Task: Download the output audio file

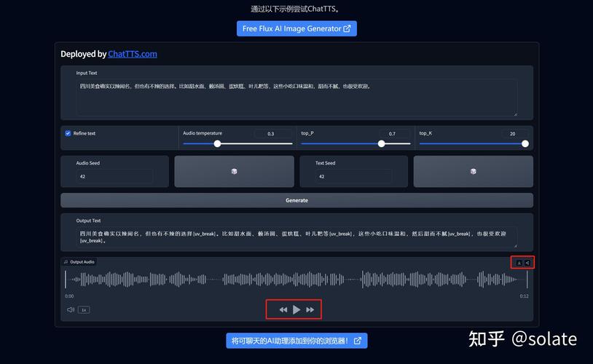Action: (x=519, y=263)
